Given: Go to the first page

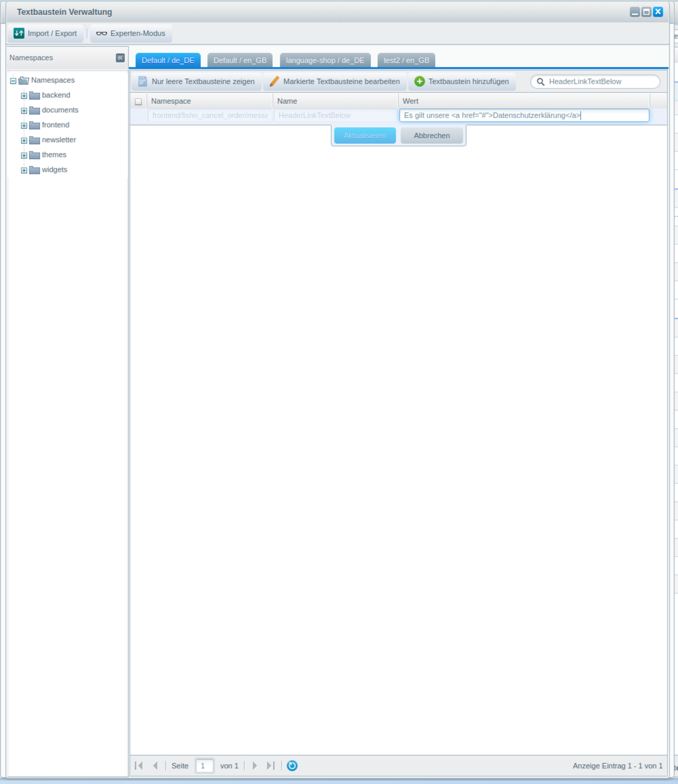Looking at the screenshot, I should point(139,765).
